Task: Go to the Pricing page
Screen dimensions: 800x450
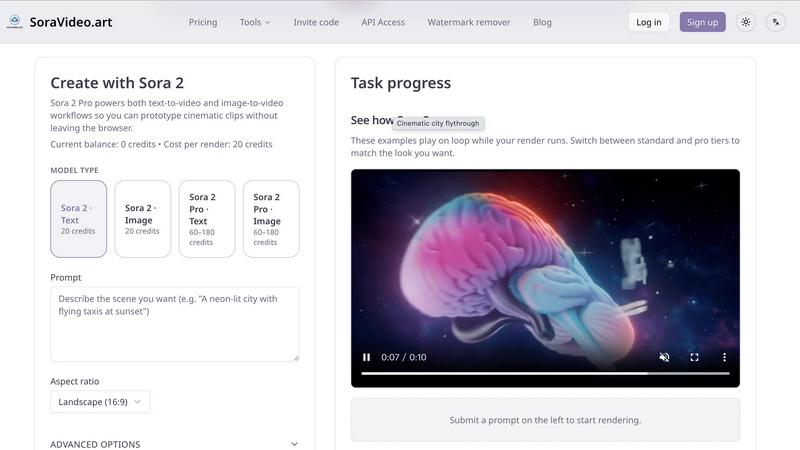Action: click(x=203, y=22)
